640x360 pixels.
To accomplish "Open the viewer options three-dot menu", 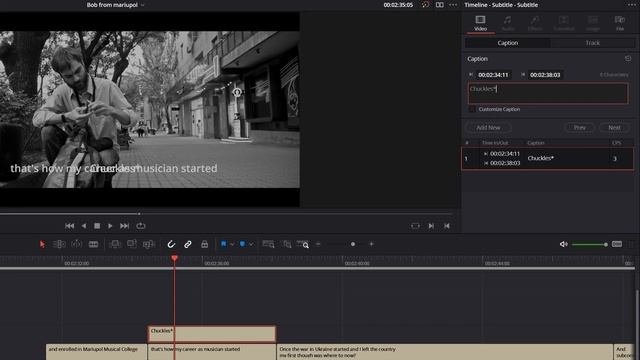I will pos(453,5).
